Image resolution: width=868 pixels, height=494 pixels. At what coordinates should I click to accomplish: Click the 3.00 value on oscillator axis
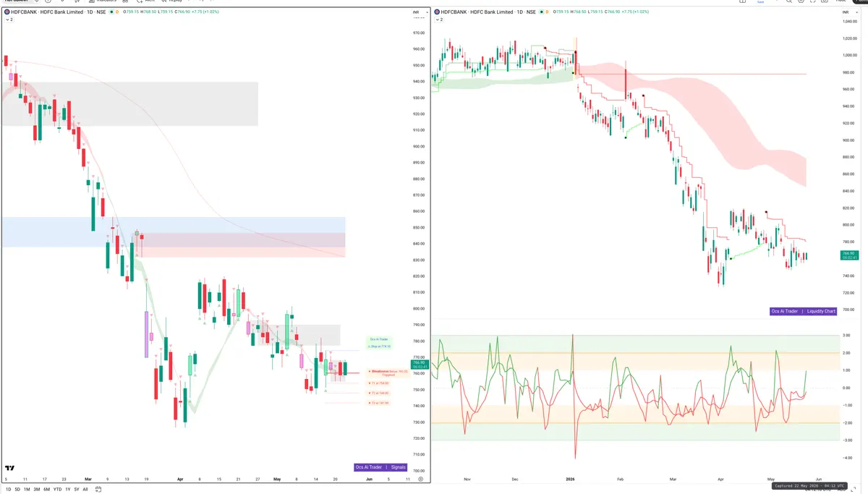click(x=846, y=336)
